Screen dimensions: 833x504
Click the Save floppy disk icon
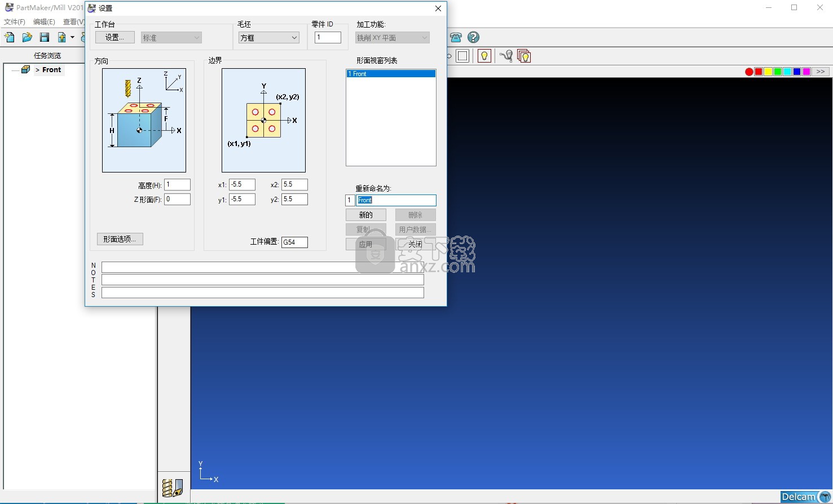[x=45, y=37]
